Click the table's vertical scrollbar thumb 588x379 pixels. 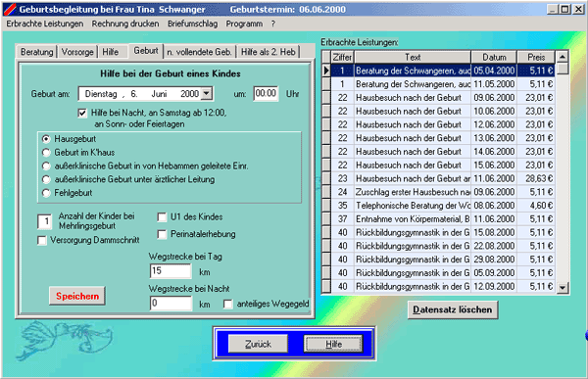(x=563, y=69)
